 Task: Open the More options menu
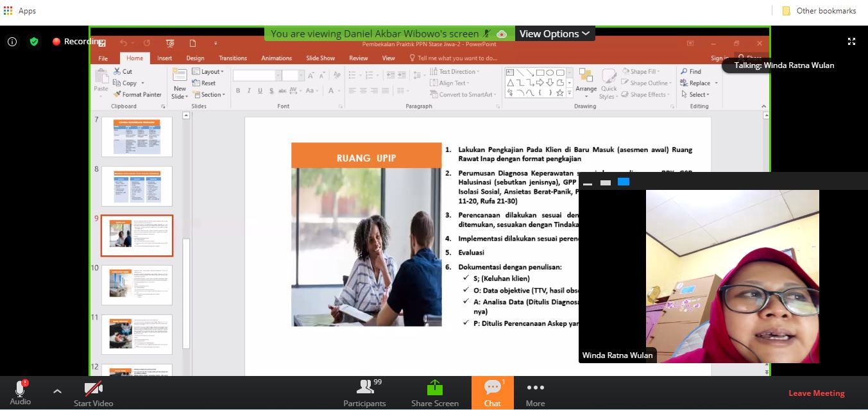point(535,393)
